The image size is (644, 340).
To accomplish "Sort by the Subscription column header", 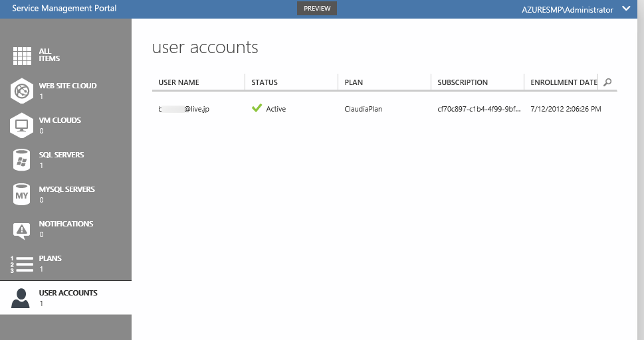I will pos(463,82).
